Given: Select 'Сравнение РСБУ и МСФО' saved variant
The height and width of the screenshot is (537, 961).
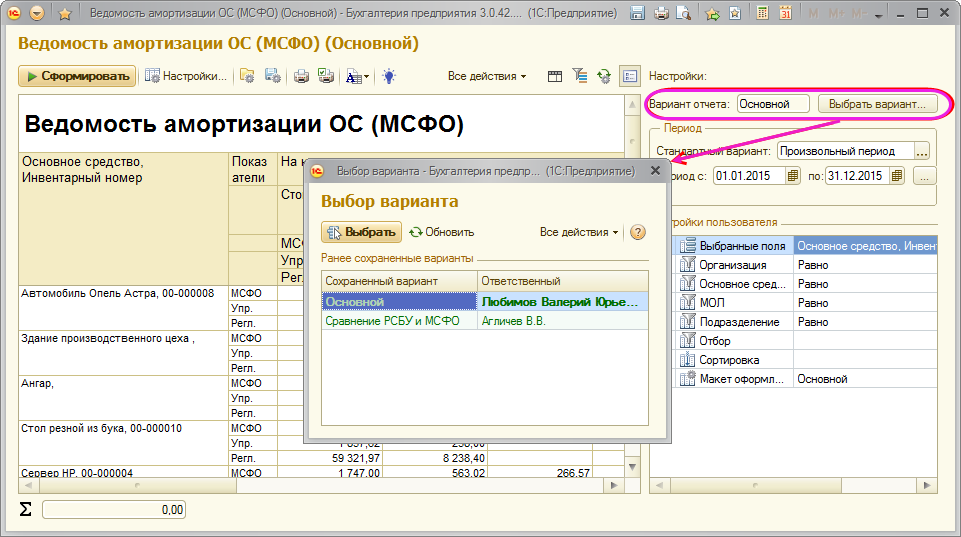Looking at the screenshot, I should (393, 321).
